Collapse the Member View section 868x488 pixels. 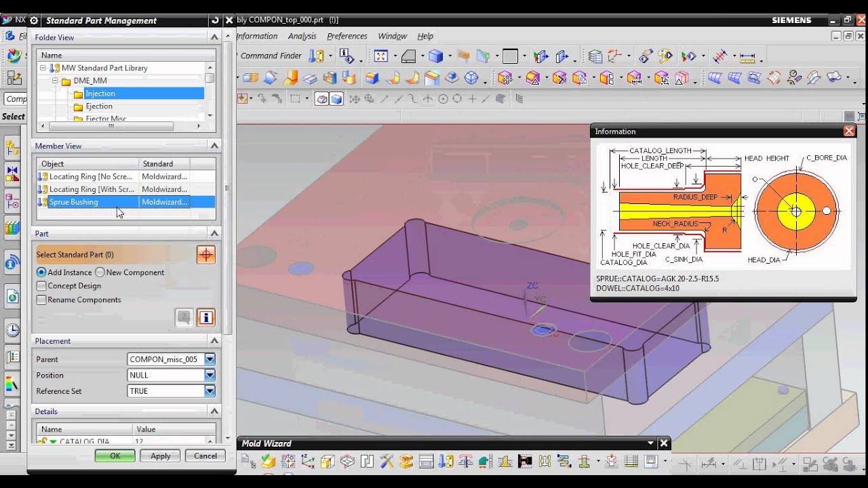214,146
